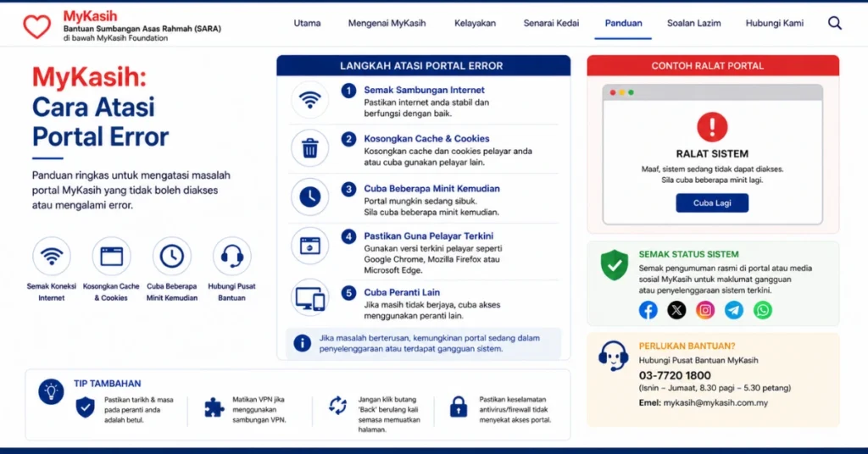Click the red dot in mock browser window
The width and height of the screenshot is (868, 454).
coord(613,92)
